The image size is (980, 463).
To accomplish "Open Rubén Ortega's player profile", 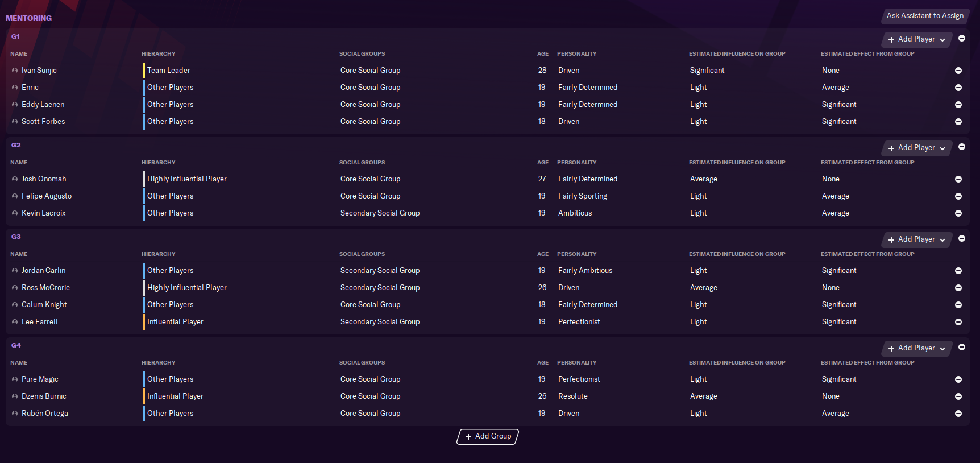I will coord(45,414).
